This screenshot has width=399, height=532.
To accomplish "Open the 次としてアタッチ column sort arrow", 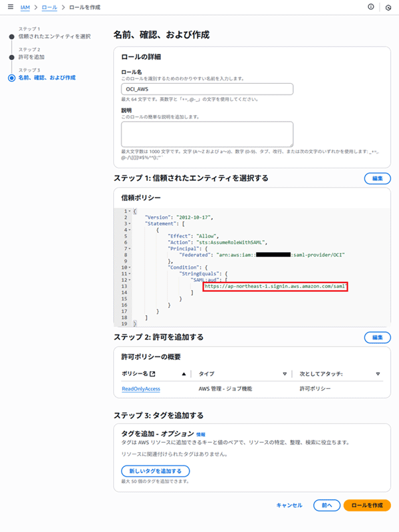I will pyautogui.click(x=378, y=374).
